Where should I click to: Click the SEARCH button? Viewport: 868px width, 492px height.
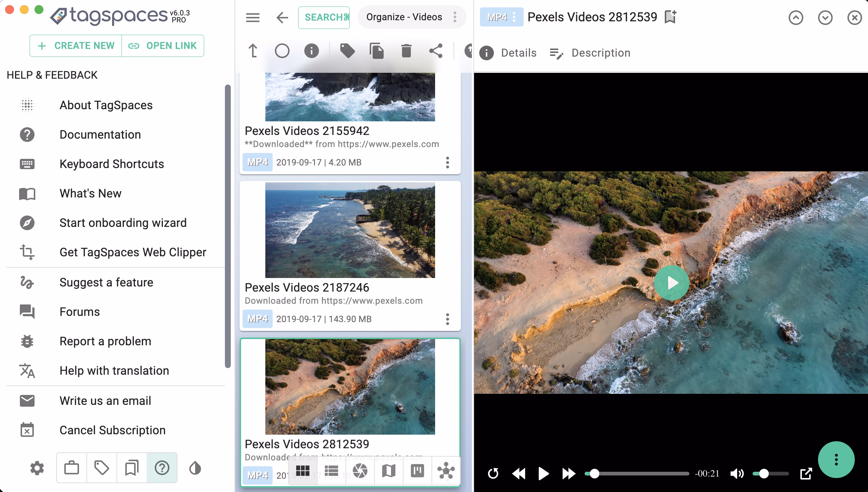324,17
